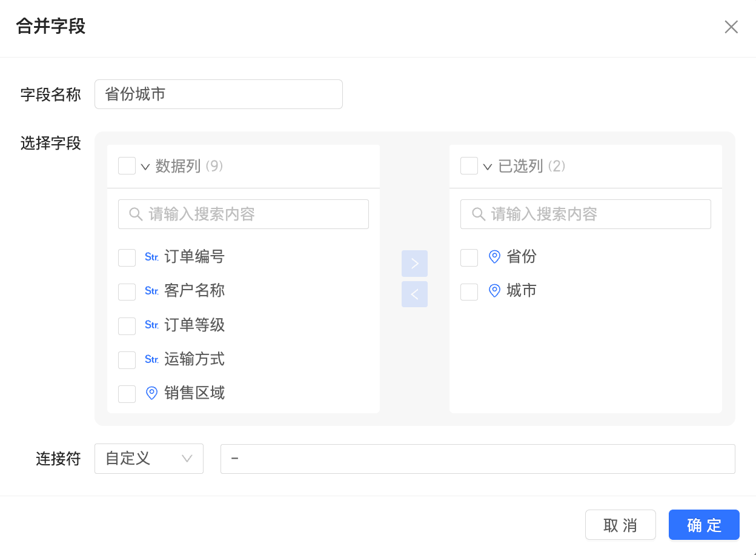This screenshot has height=555, width=756.
Task: Click the location pin icon beside 省份
Action: tap(494, 257)
